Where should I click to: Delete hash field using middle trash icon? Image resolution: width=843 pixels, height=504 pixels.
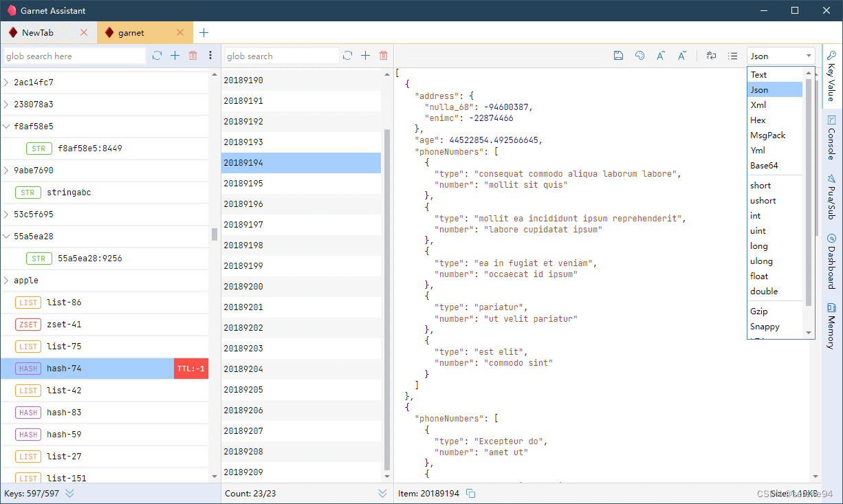coord(383,56)
